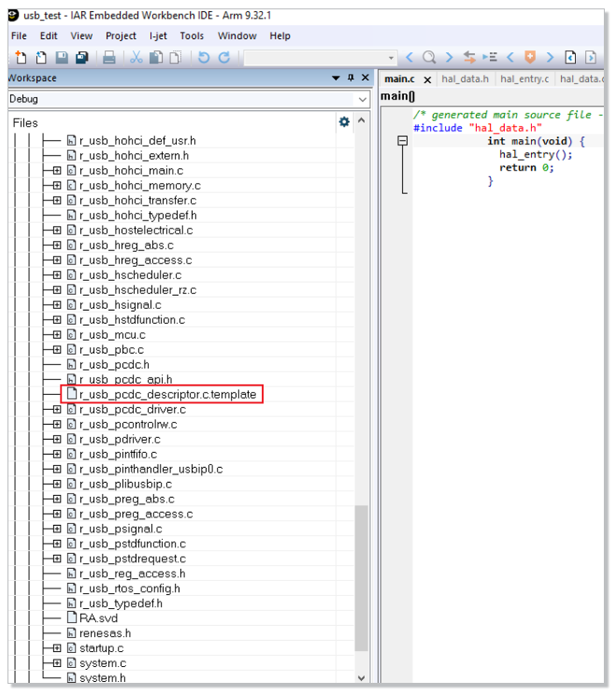
Task: Open the Project menu
Action: click(x=121, y=36)
